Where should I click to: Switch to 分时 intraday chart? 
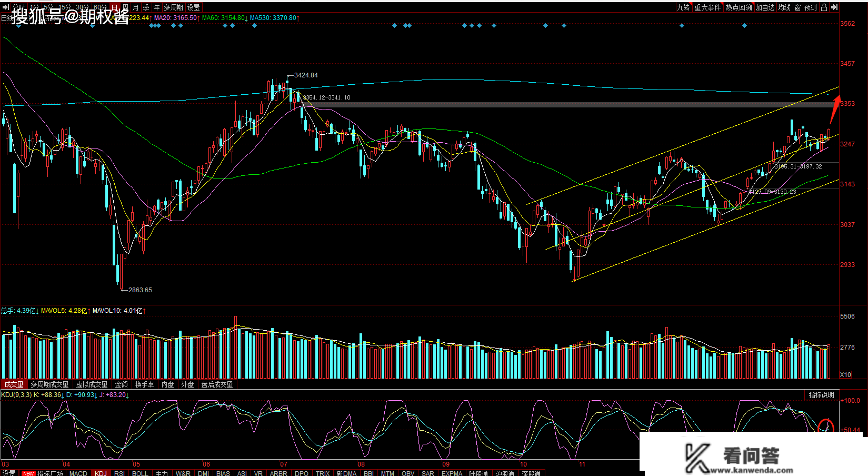[x=19, y=7]
